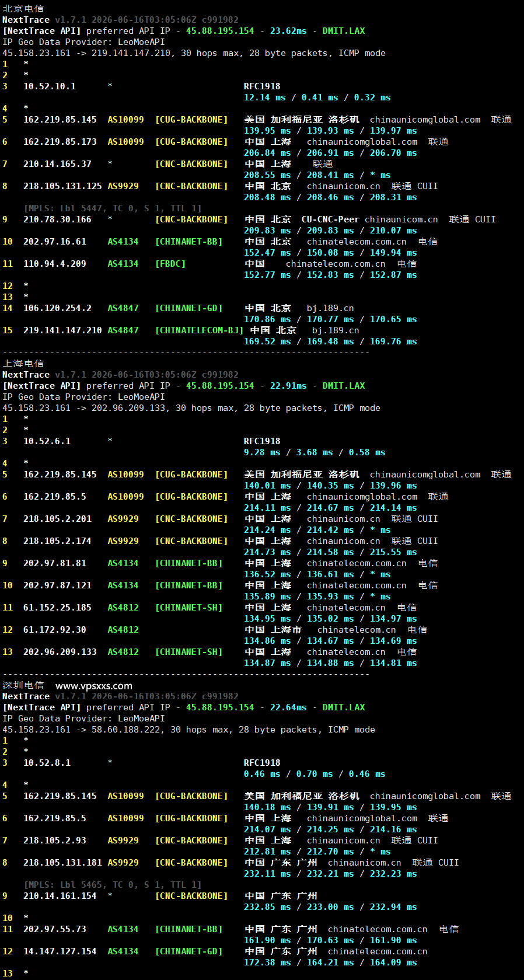Viewport: 524px width, 980px height.
Task: Click the CU-CNC-Peer label
Action: 330,219
